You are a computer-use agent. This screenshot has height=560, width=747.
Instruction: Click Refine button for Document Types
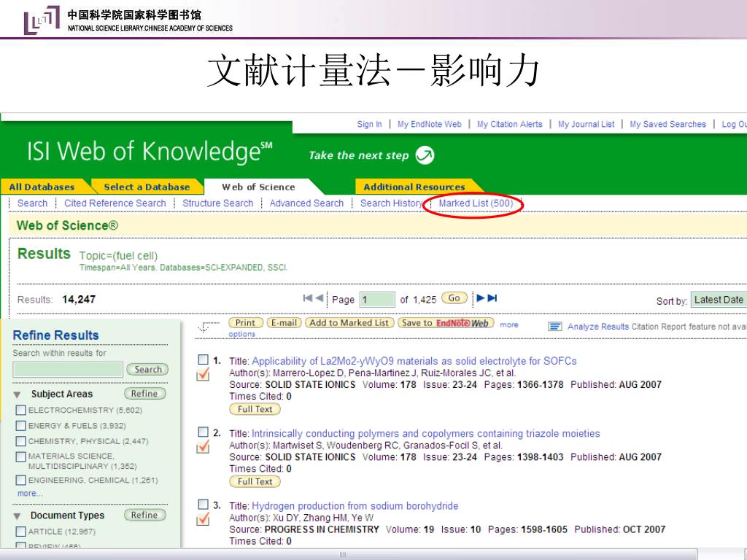[144, 516]
